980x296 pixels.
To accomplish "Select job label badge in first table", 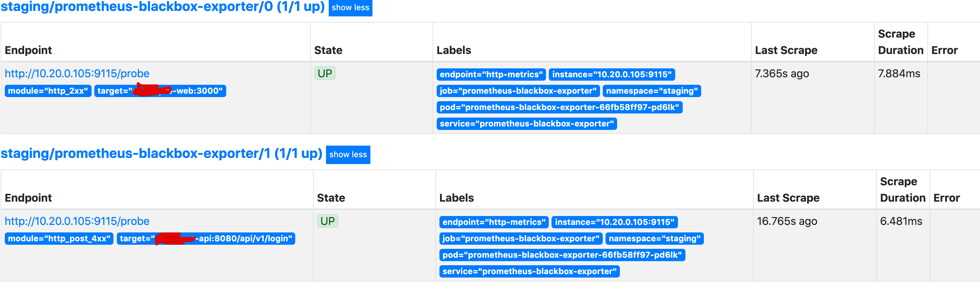I will pos(518,91).
